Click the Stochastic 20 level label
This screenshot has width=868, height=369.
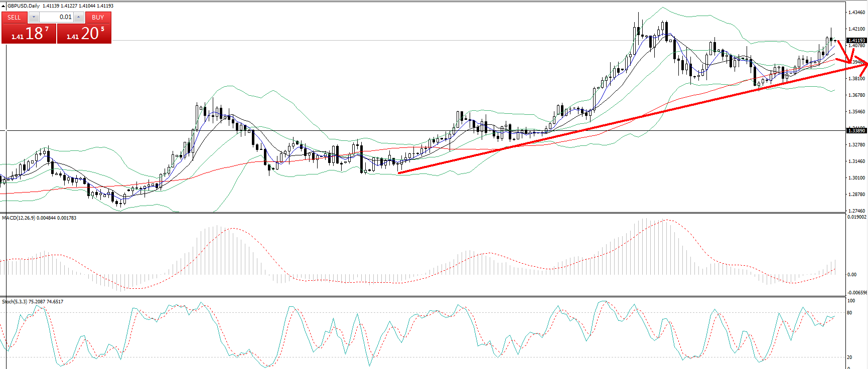(x=850, y=357)
